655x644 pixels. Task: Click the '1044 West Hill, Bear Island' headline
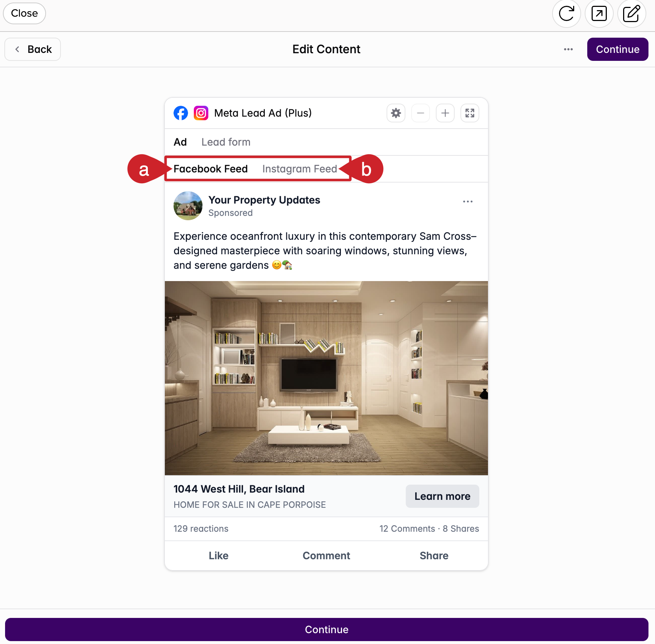[239, 489]
